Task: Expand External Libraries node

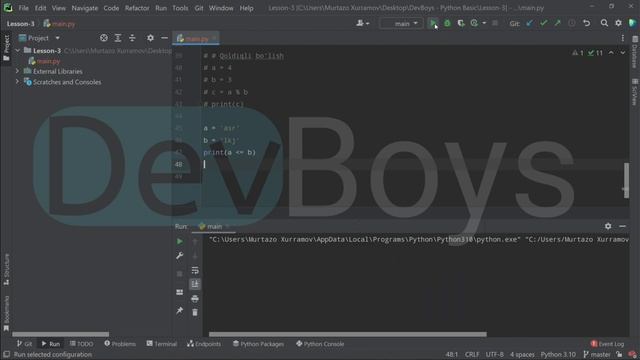Action: [18, 71]
